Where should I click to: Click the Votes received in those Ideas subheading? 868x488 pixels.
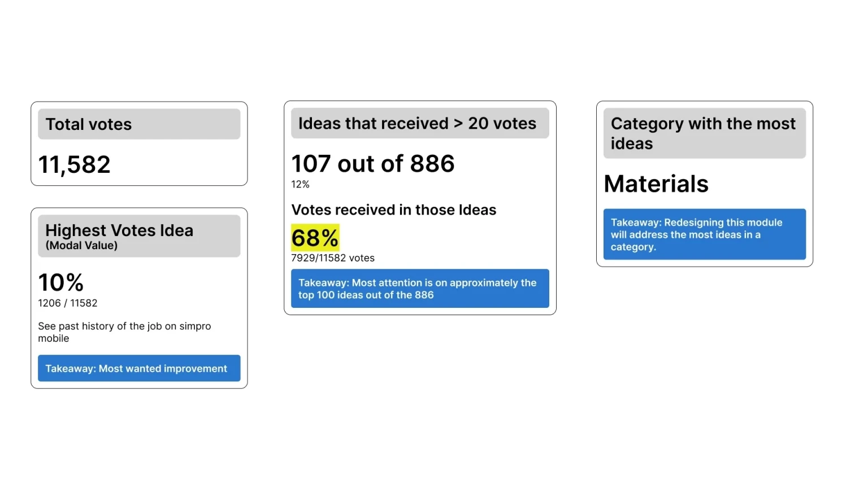[393, 210]
